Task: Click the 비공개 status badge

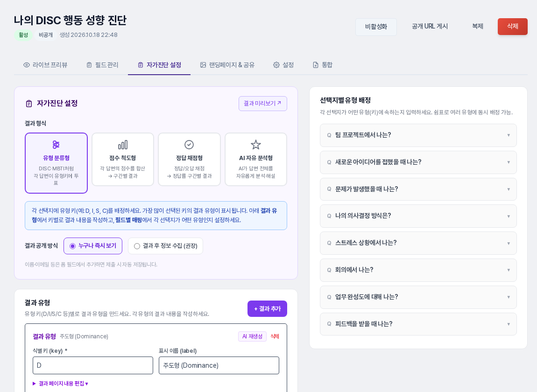Action: [x=46, y=35]
